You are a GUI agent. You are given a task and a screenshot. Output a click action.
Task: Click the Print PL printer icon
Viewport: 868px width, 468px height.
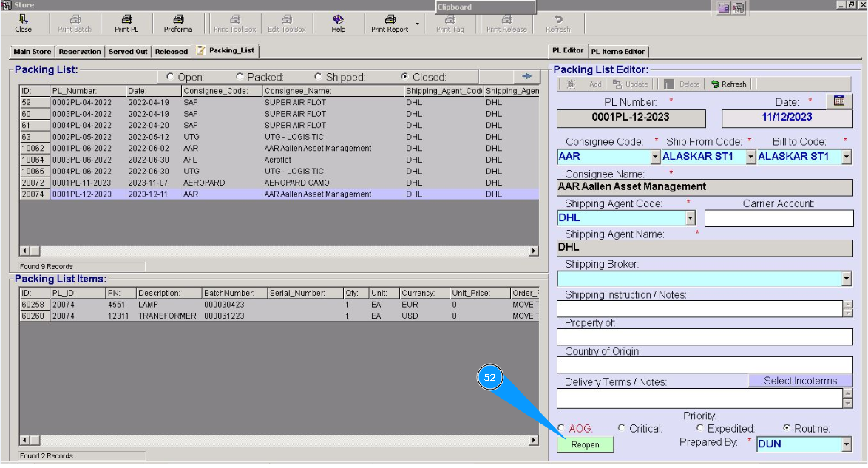point(126,20)
